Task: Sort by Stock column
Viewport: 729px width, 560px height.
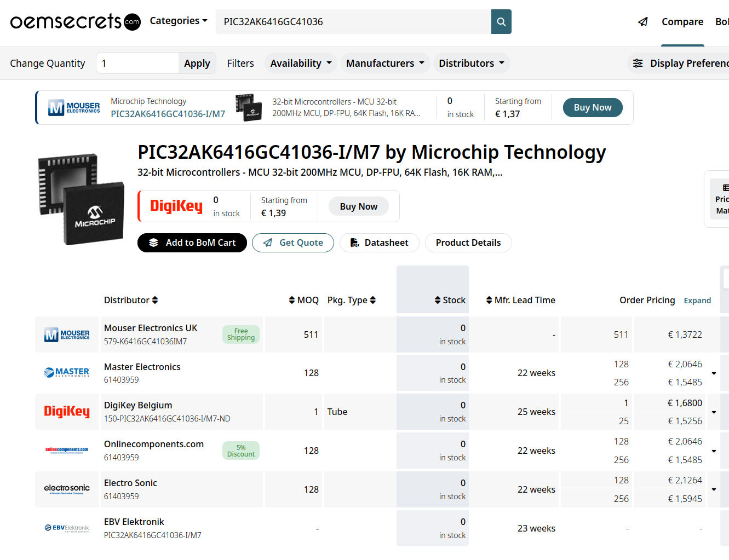Action: (450, 300)
